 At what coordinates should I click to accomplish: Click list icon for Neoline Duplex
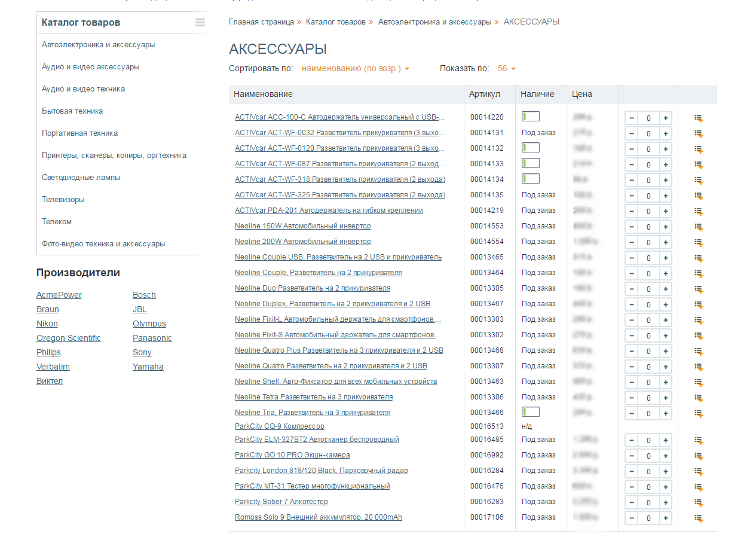(x=699, y=305)
